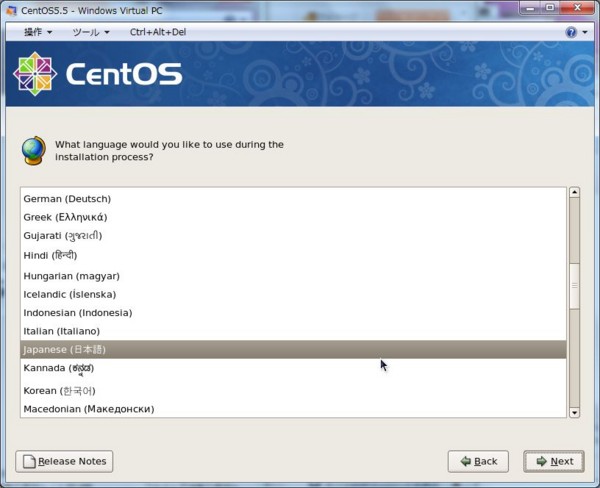Go Back to the previous installer step

(x=478, y=461)
